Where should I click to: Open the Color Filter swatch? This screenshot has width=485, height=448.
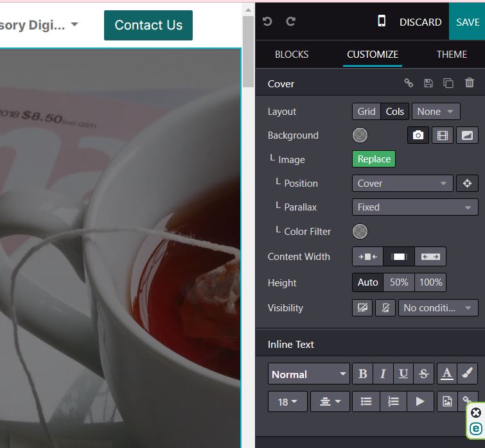point(360,231)
